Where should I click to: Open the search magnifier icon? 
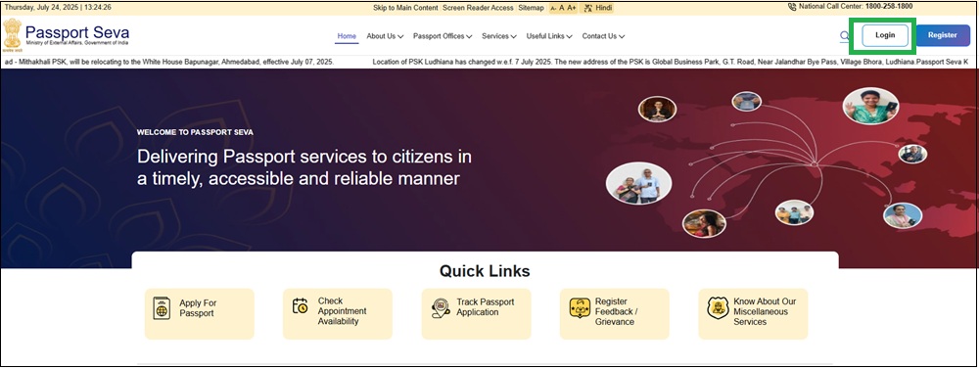(x=844, y=35)
